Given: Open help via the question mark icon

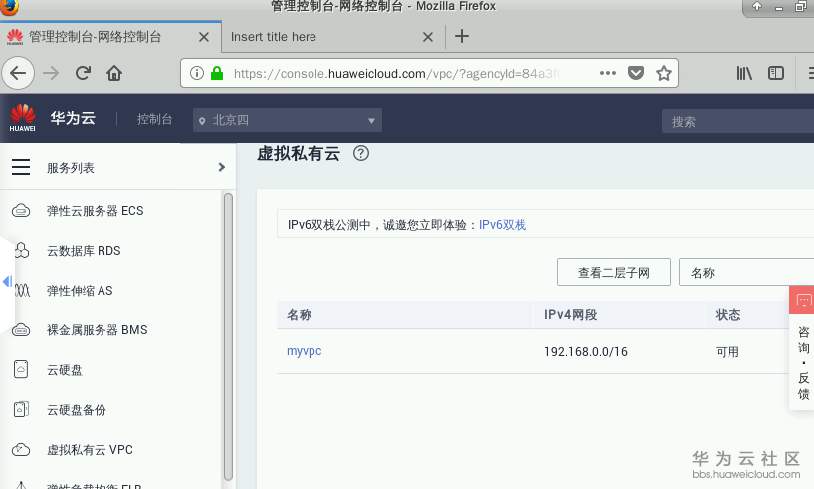Looking at the screenshot, I should point(361,153).
